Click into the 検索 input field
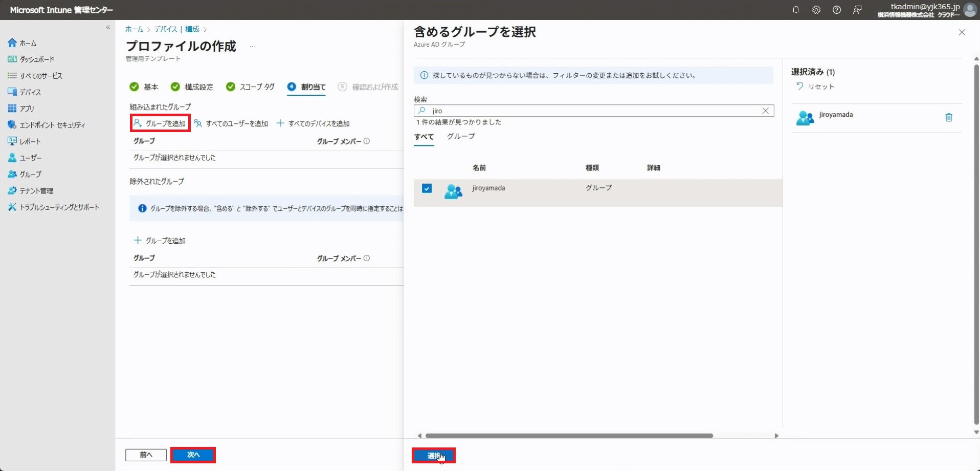This screenshot has height=471, width=980. [593, 111]
